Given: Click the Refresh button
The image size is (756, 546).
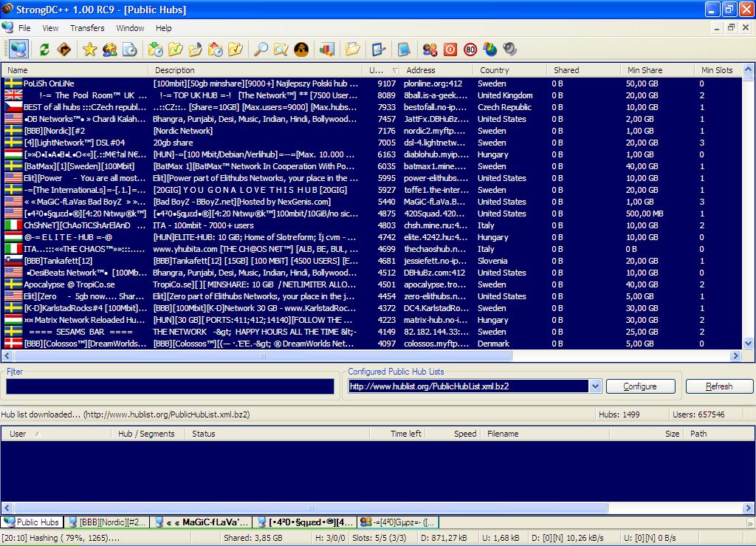Looking at the screenshot, I should coord(719,386).
